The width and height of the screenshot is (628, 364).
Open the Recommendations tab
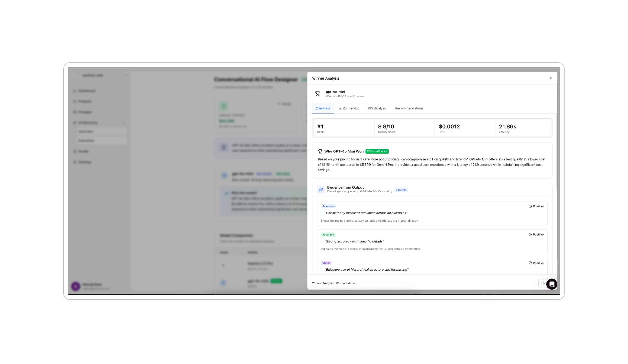pos(409,108)
